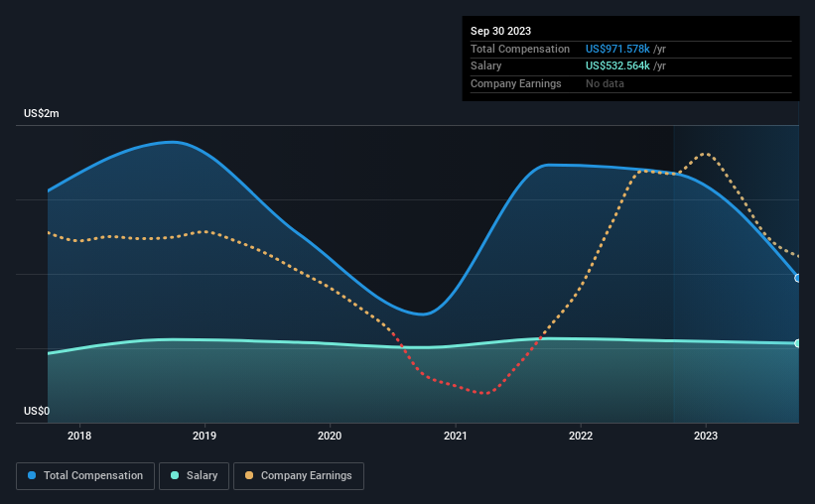Click the 2019 axis label
815x504 pixels.
coord(204,436)
